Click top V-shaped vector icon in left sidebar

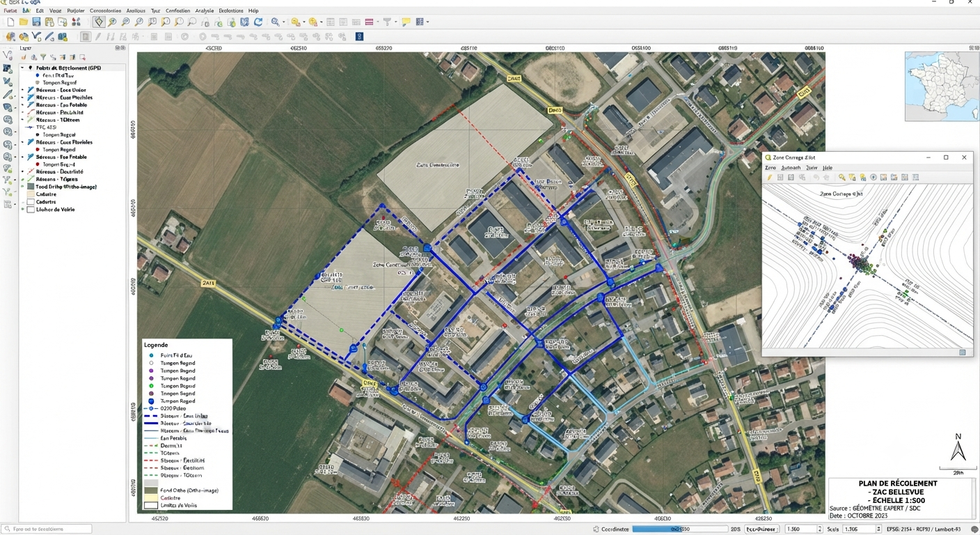[x=8, y=56]
